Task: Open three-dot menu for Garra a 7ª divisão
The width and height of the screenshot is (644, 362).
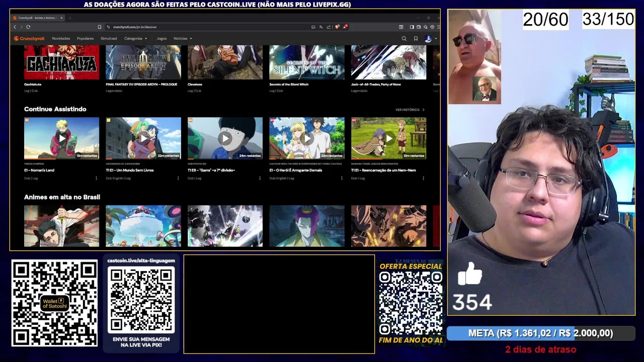Action: [260, 178]
